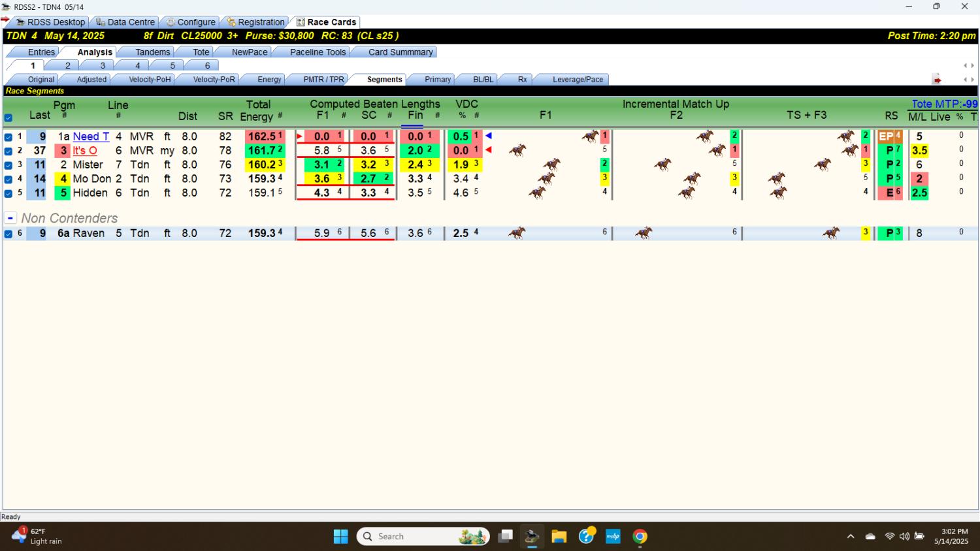Click the volume speaker tray icon
The image size is (980, 551).
pyautogui.click(x=904, y=537)
